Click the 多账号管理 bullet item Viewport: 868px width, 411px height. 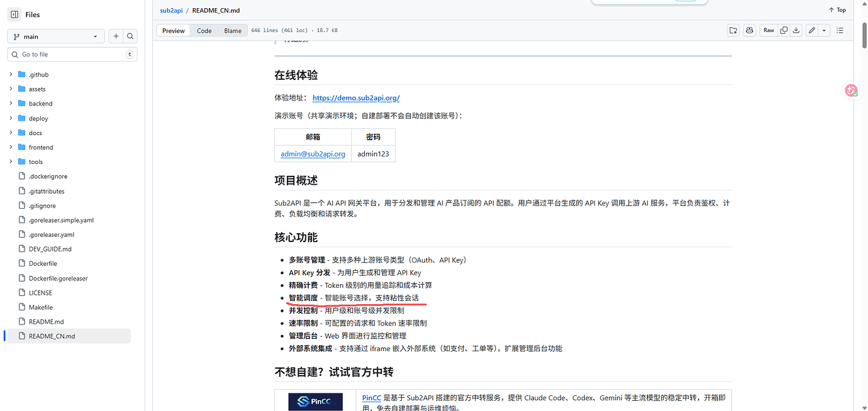point(377,260)
